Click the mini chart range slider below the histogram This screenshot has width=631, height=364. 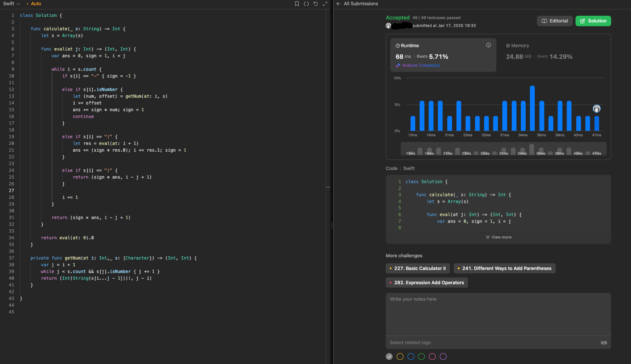504,149
